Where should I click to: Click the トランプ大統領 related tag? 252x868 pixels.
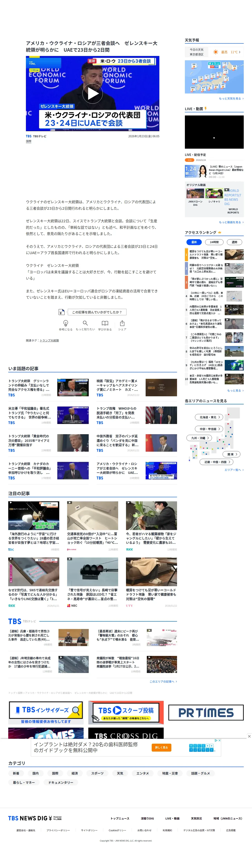click(49, 340)
